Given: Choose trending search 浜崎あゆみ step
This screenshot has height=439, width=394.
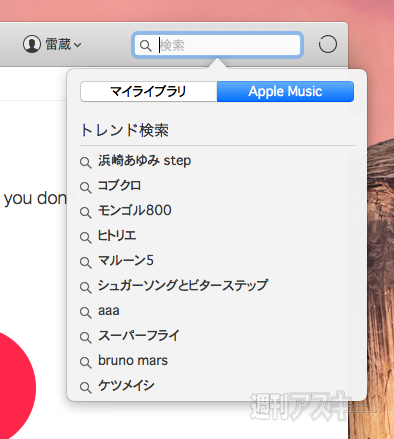Looking at the screenshot, I should [144, 161].
